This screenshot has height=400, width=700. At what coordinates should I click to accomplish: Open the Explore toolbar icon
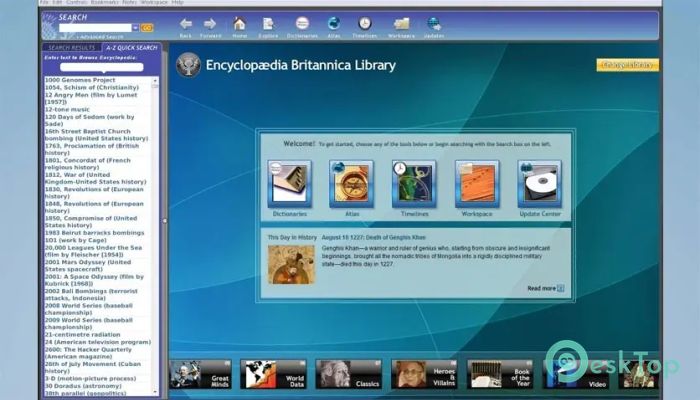pyautogui.click(x=268, y=24)
